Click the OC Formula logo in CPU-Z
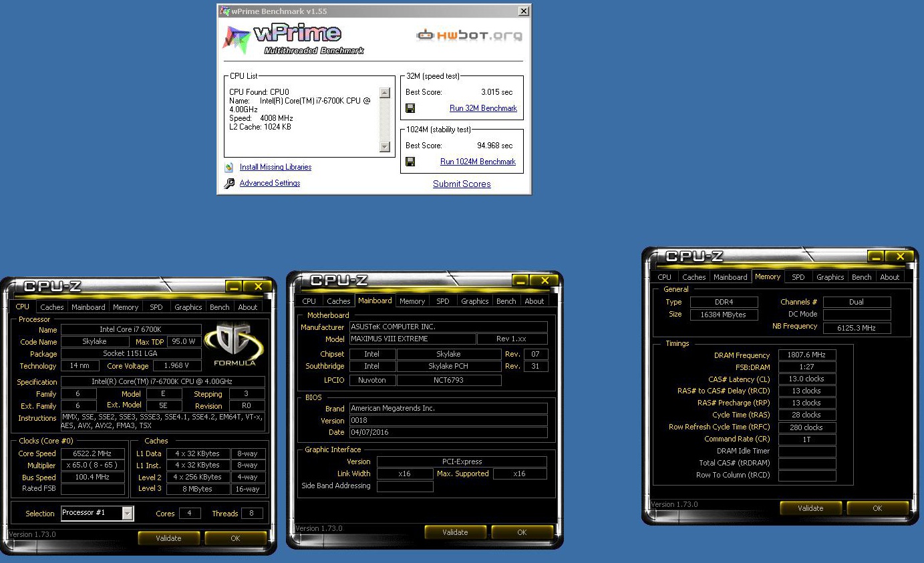The width and height of the screenshot is (924, 563). pos(235,345)
